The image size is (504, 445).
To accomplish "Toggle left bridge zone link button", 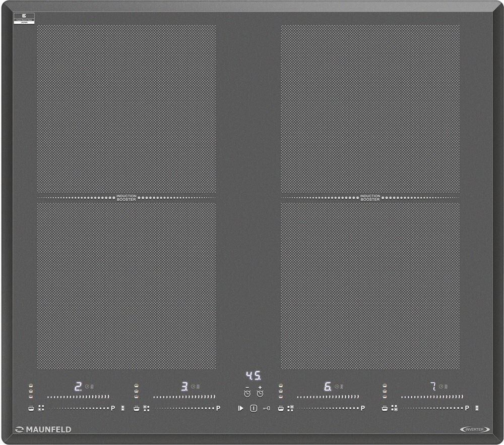I will click(x=122, y=408).
